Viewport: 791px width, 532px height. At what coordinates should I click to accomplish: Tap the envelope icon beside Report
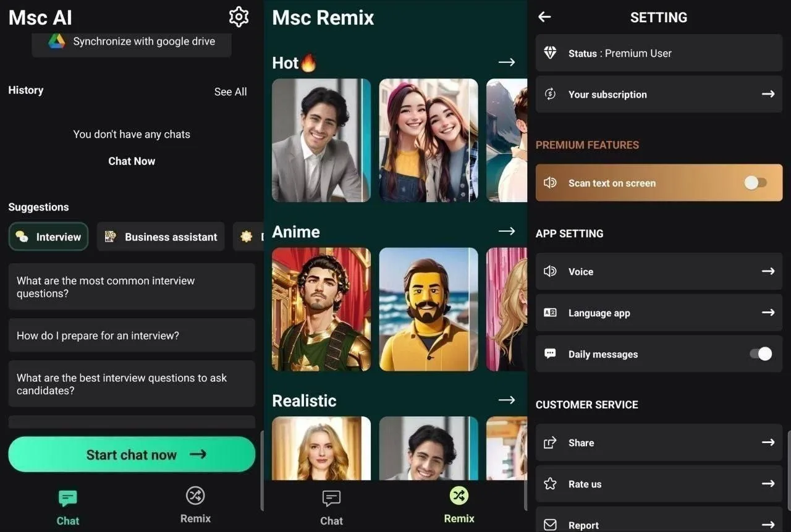point(550,525)
